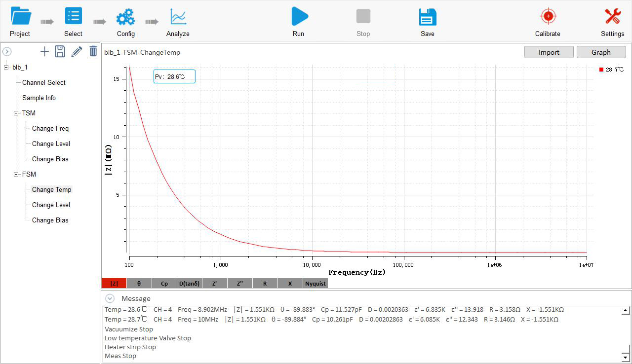Delete with the trash can icon
632x364 pixels.
(x=93, y=51)
